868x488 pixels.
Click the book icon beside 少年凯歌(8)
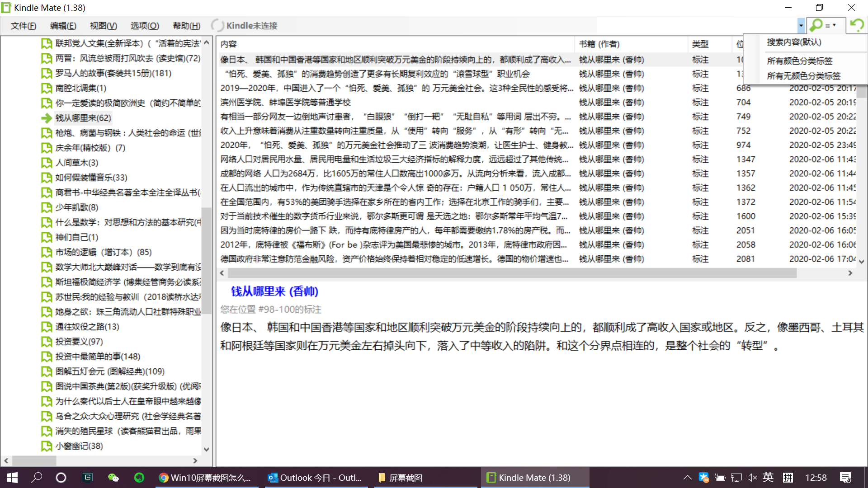click(46, 207)
